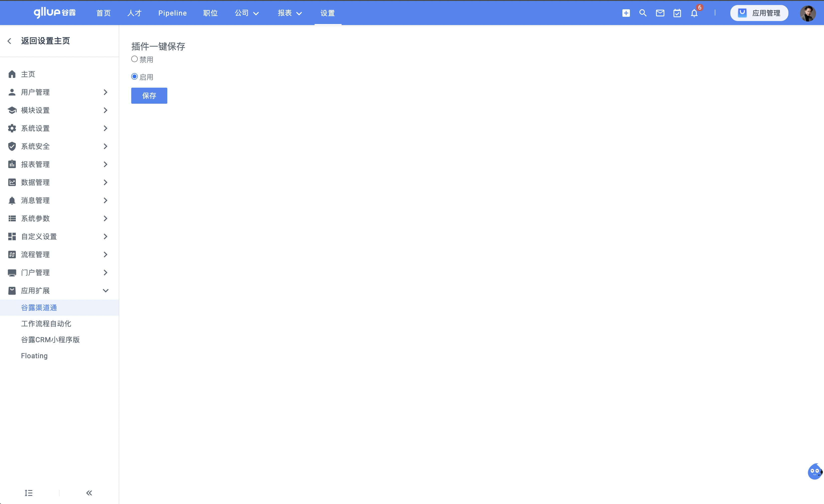This screenshot has width=824, height=504.
Task: Click the 应用管理 button
Action: (x=759, y=13)
